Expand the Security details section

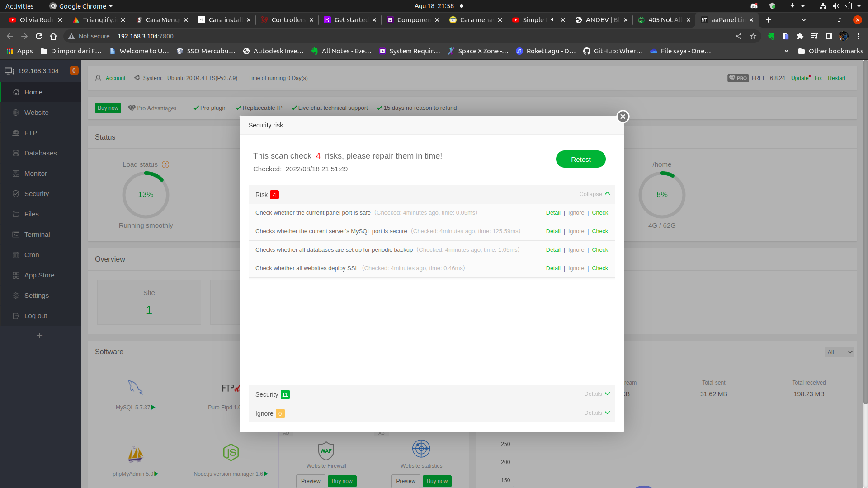tap(597, 394)
